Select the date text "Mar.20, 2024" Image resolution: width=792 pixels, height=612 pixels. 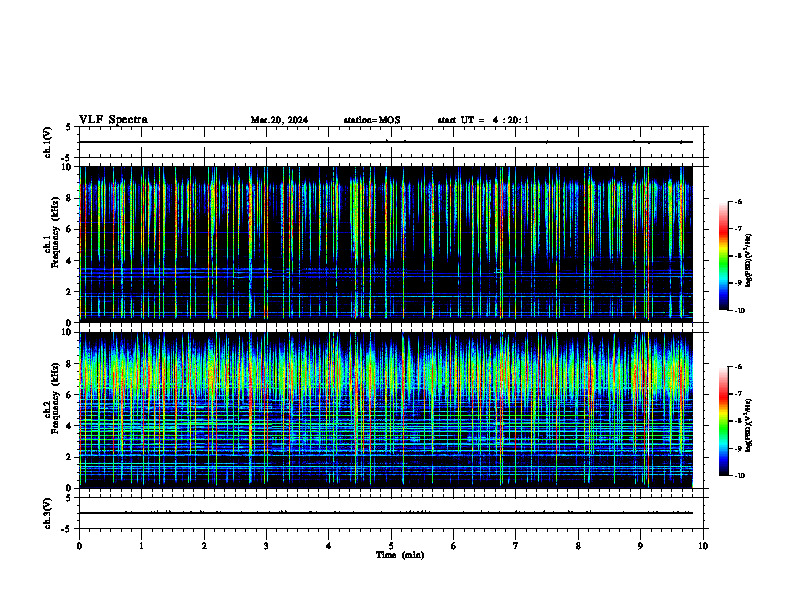279,120
